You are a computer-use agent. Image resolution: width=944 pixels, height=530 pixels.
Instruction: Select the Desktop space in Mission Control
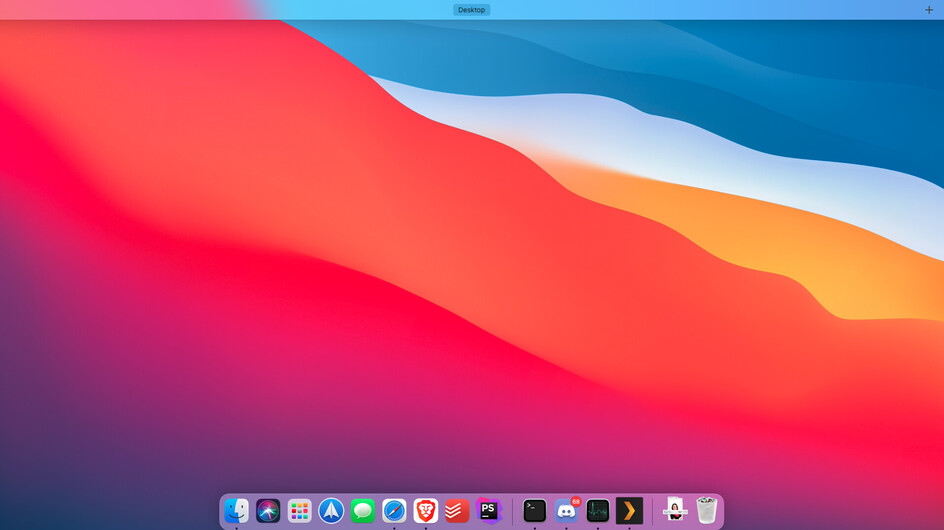coord(471,10)
